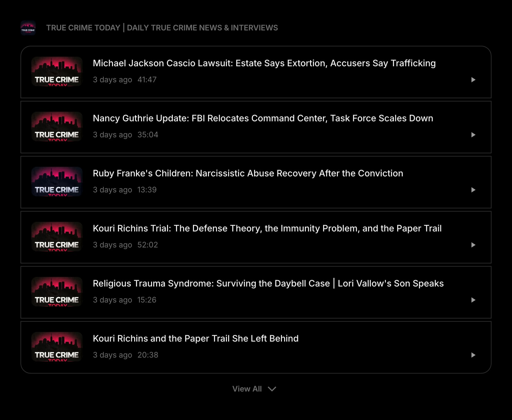Viewport: 512px width, 420px height.
Task: Click the Ruby Franke episode thumbnail
Action: [x=57, y=182]
